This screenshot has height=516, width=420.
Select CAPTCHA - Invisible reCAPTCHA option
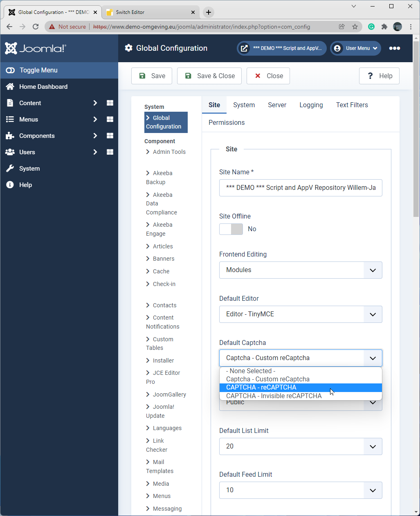[274, 396]
